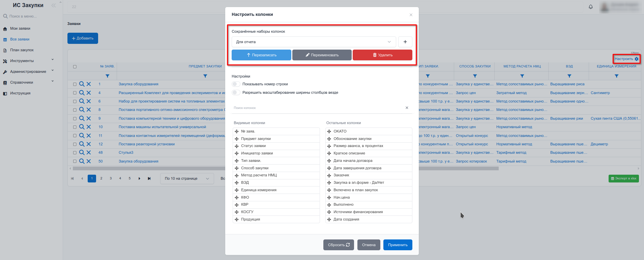Check the select-all checkbox in table header
The height and width of the screenshot is (260, 644).
coord(75,67)
